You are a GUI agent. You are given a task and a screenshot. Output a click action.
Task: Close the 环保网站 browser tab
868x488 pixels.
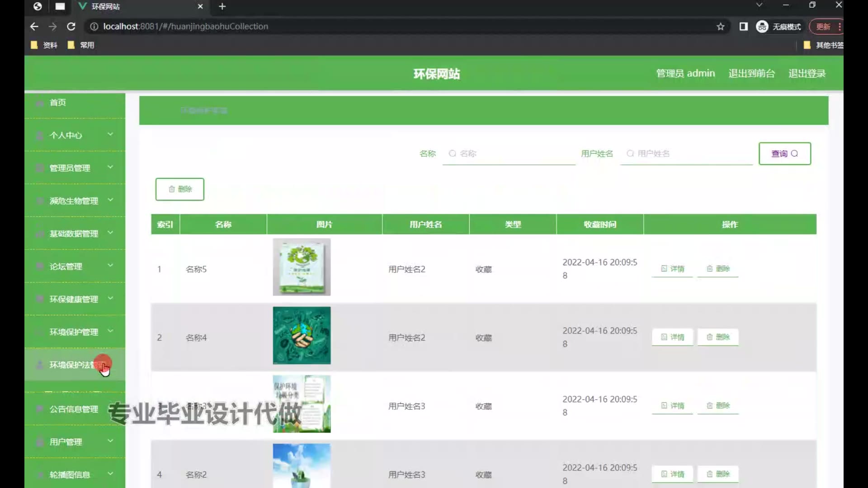[200, 6]
